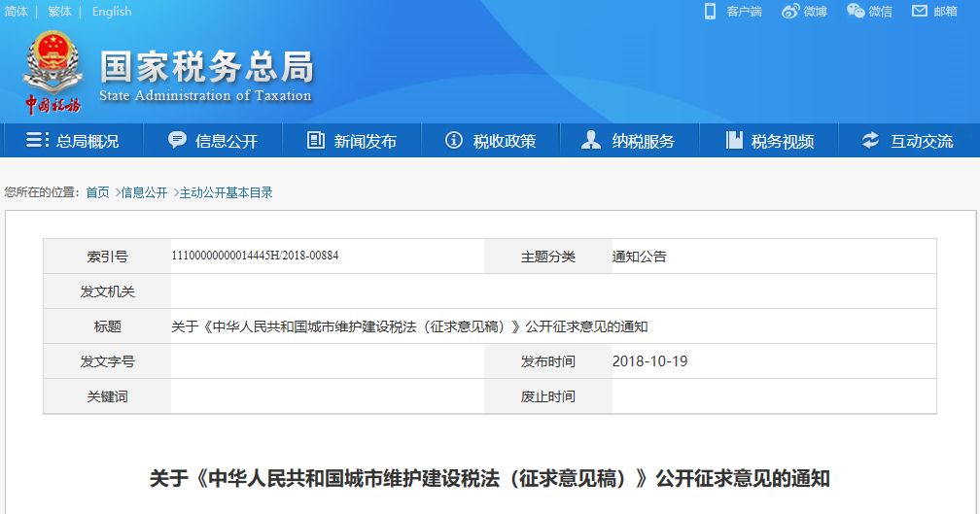The height and width of the screenshot is (514, 980).
Task: Click the 发布时间 label cell
Action: 548,361
